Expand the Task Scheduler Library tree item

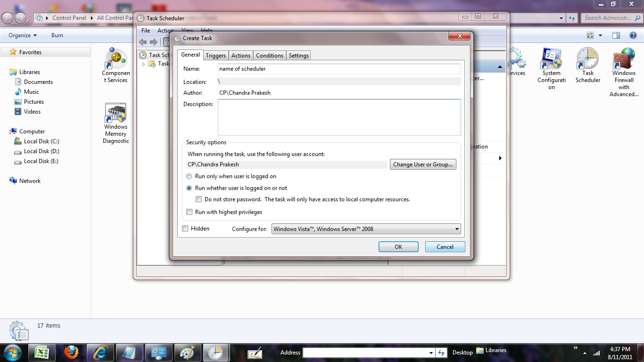tap(144, 64)
